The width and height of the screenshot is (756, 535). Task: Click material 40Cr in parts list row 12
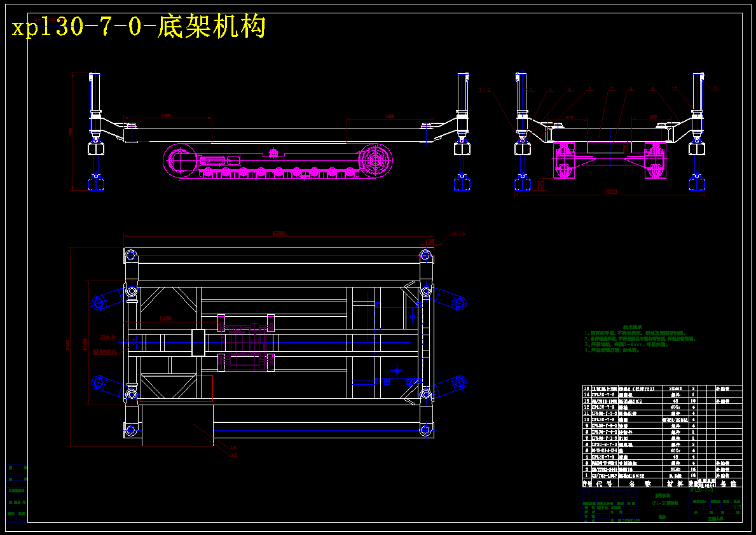(x=675, y=407)
